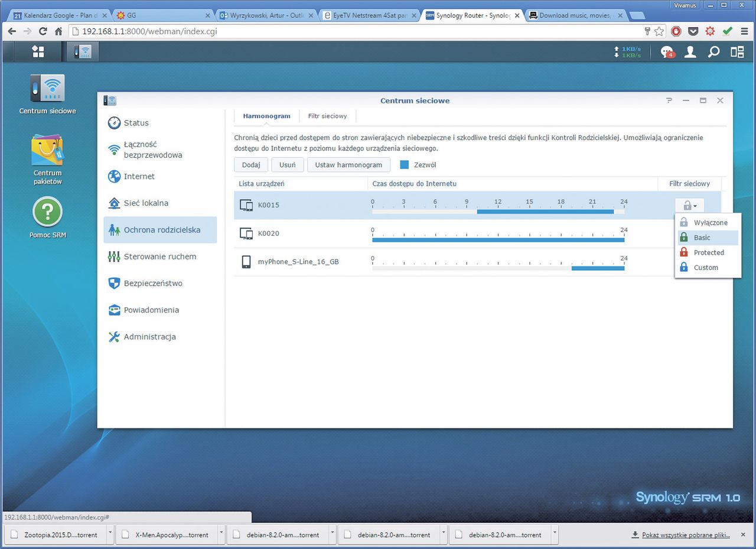Click the security shield icon in sidebar
756x549 pixels.
[x=114, y=283]
